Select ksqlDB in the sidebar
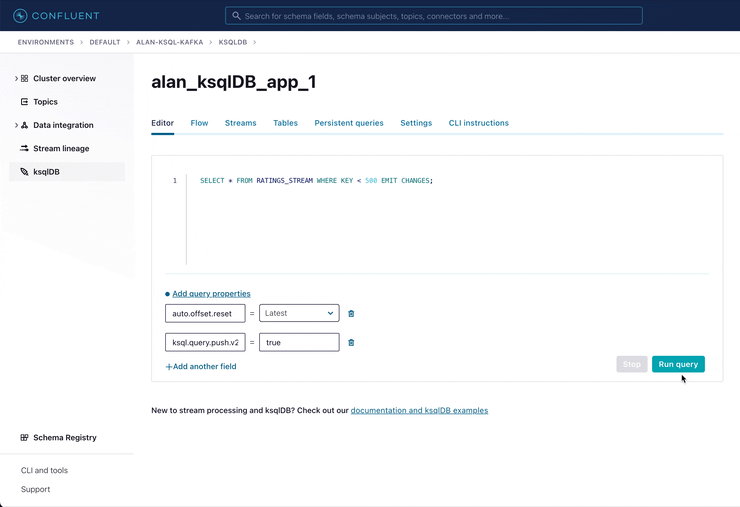This screenshot has width=740, height=507. tap(67, 172)
